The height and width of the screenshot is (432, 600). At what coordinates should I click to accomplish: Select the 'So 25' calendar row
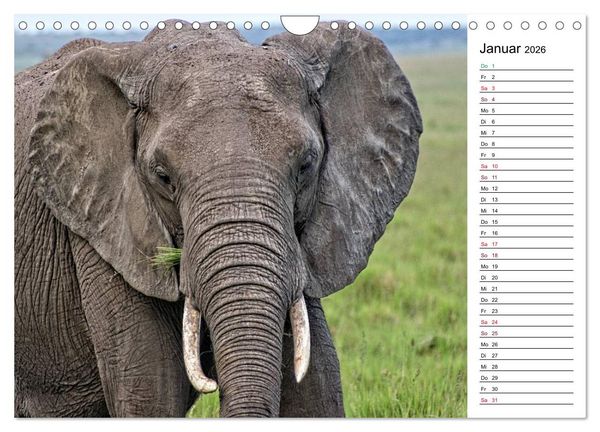click(x=527, y=333)
